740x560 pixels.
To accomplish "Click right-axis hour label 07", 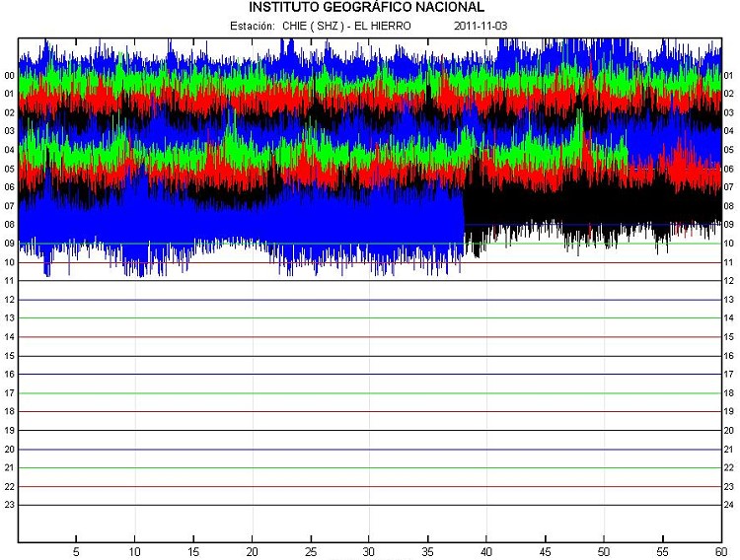I will click(729, 187).
